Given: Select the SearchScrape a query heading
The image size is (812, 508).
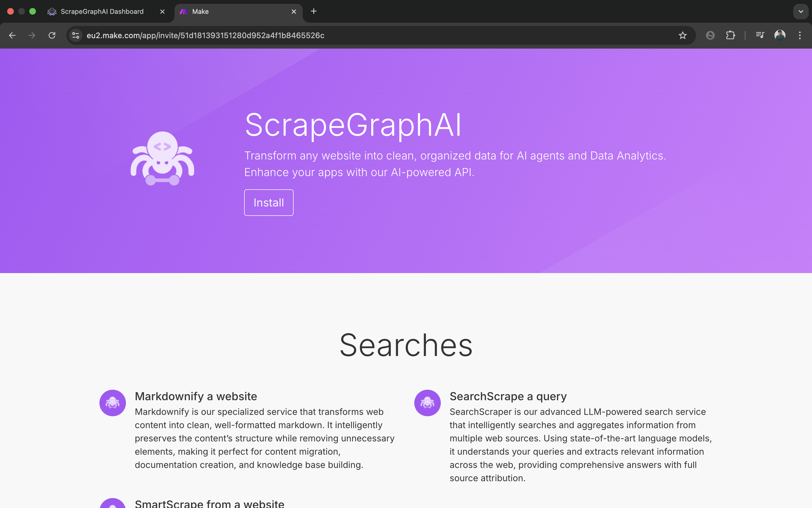Looking at the screenshot, I should pos(508,396).
